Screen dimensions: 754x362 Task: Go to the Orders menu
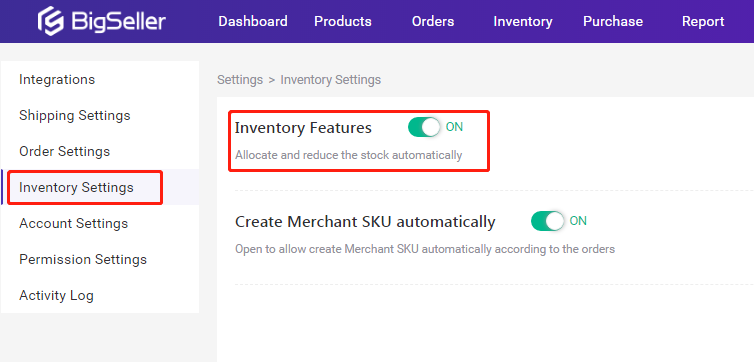pyautogui.click(x=433, y=22)
